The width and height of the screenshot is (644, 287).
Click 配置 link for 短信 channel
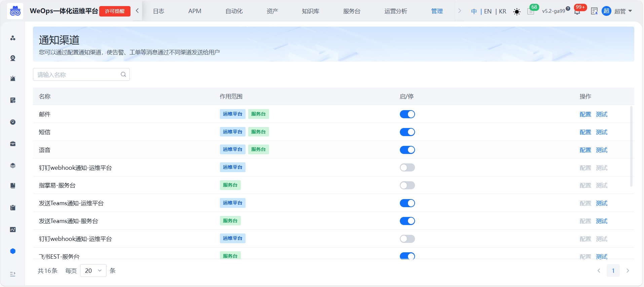tap(585, 132)
